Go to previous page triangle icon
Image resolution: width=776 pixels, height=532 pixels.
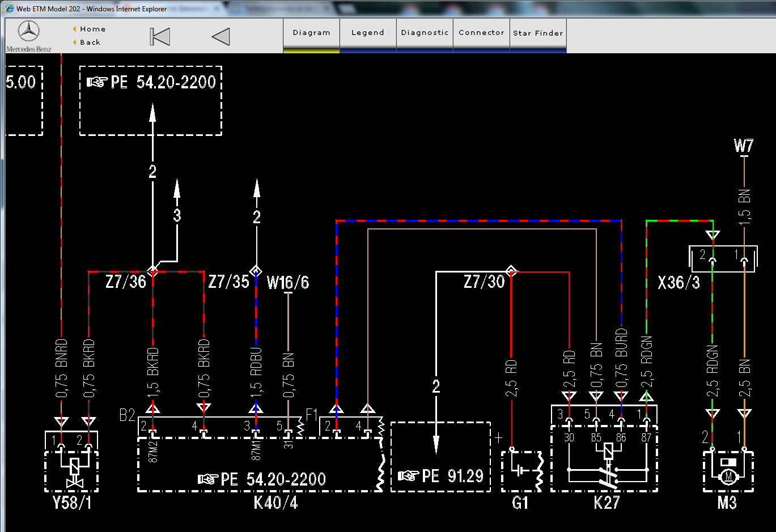[221, 37]
